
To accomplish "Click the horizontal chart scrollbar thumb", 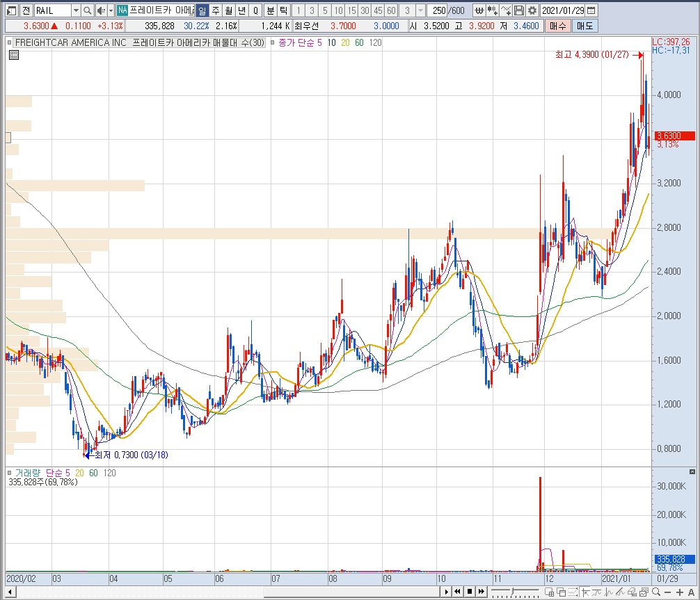I will click(352, 592).
